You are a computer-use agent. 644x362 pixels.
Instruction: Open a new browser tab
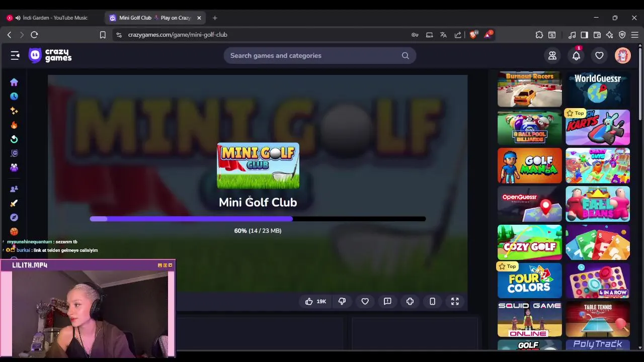click(x=215, y=18)
